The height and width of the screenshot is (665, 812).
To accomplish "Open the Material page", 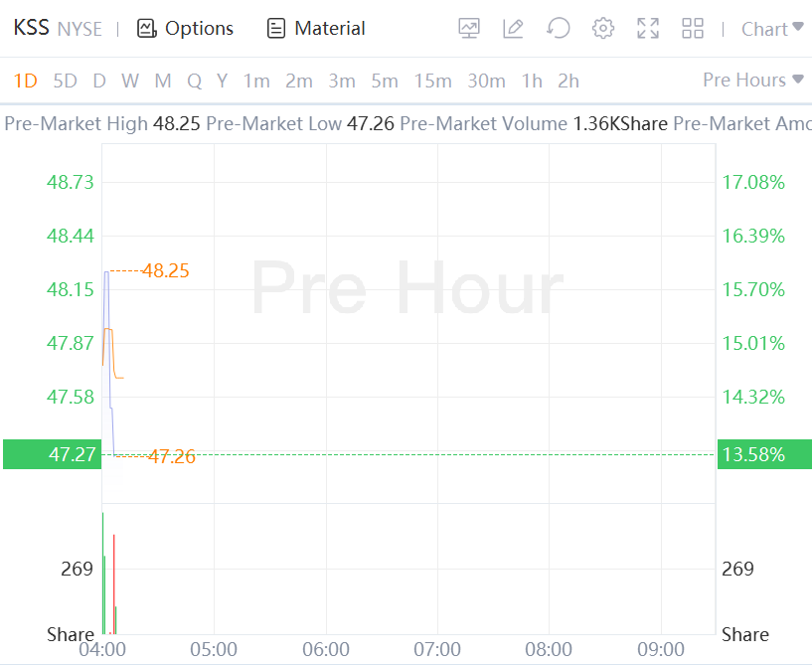I will tap(317, 29).
